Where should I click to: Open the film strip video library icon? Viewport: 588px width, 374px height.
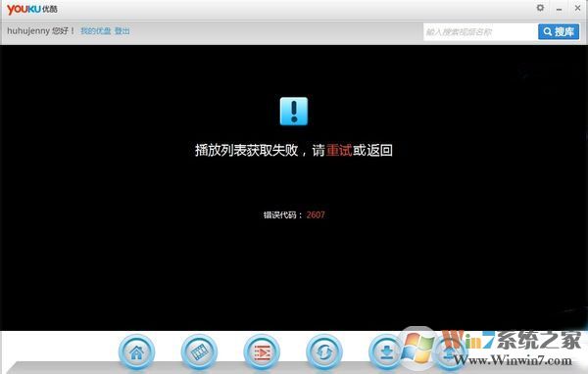(x=199, y=351)
